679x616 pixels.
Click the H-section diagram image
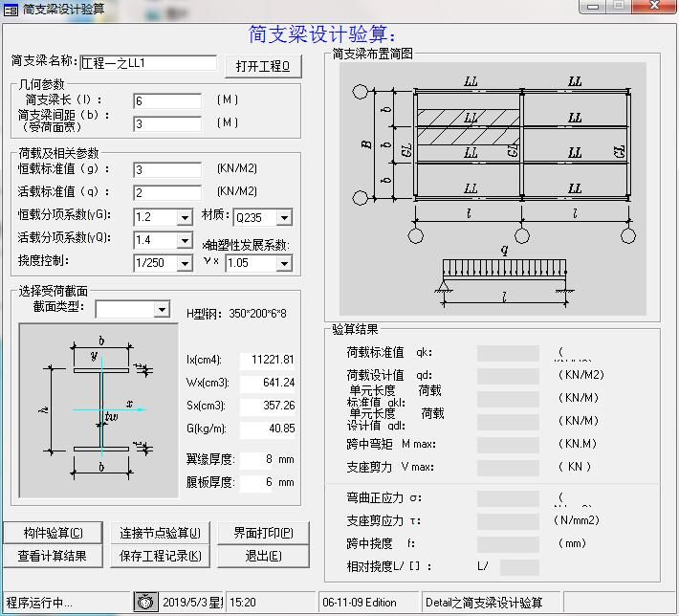pos(99,410)
